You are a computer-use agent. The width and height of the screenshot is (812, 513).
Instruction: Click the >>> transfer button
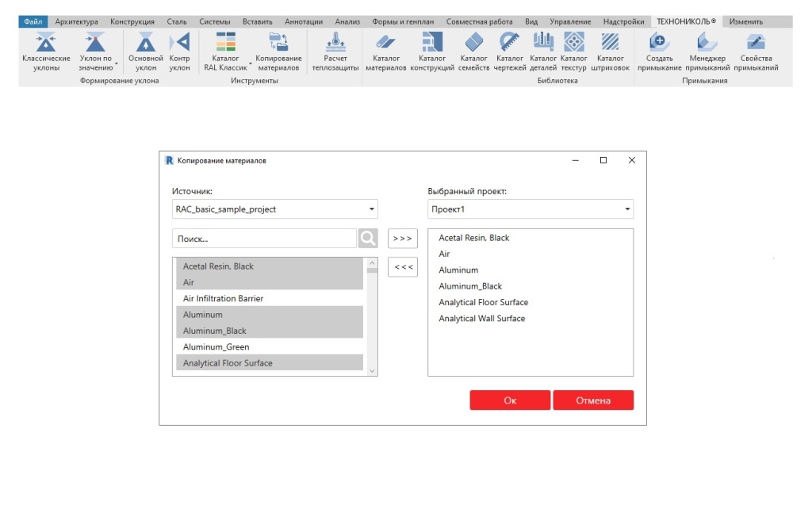pos(403,239)
